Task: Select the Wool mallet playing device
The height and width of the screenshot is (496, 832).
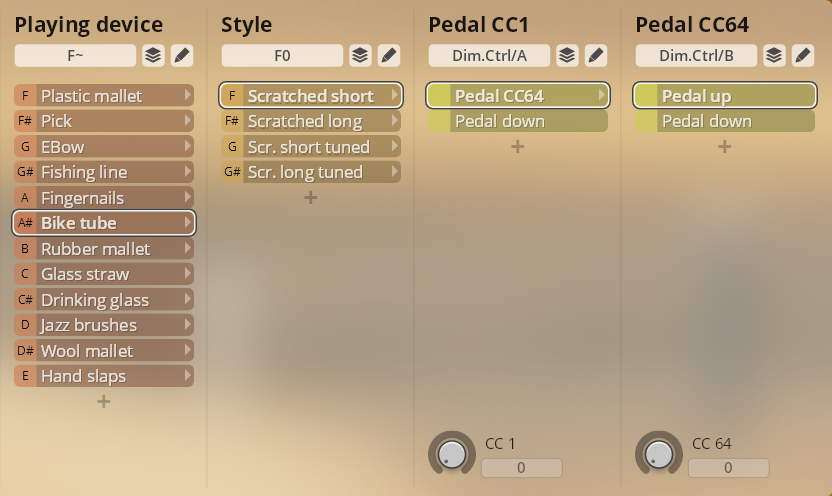Action: pyautogui.click(x=104, y=351)
